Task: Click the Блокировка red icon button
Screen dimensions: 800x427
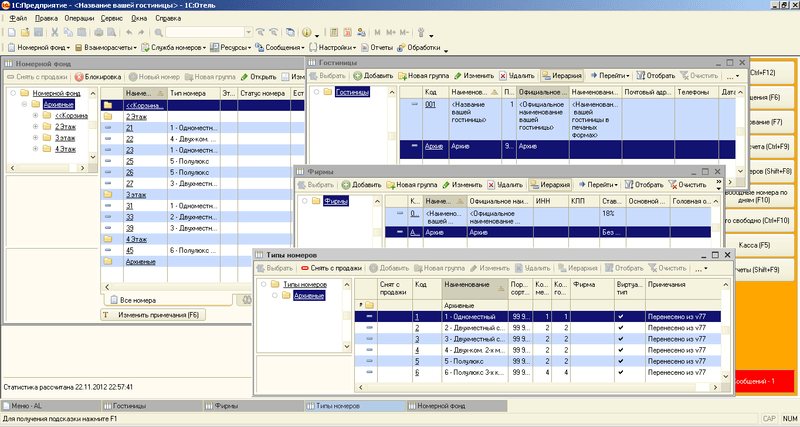Action: pos(79,77)
